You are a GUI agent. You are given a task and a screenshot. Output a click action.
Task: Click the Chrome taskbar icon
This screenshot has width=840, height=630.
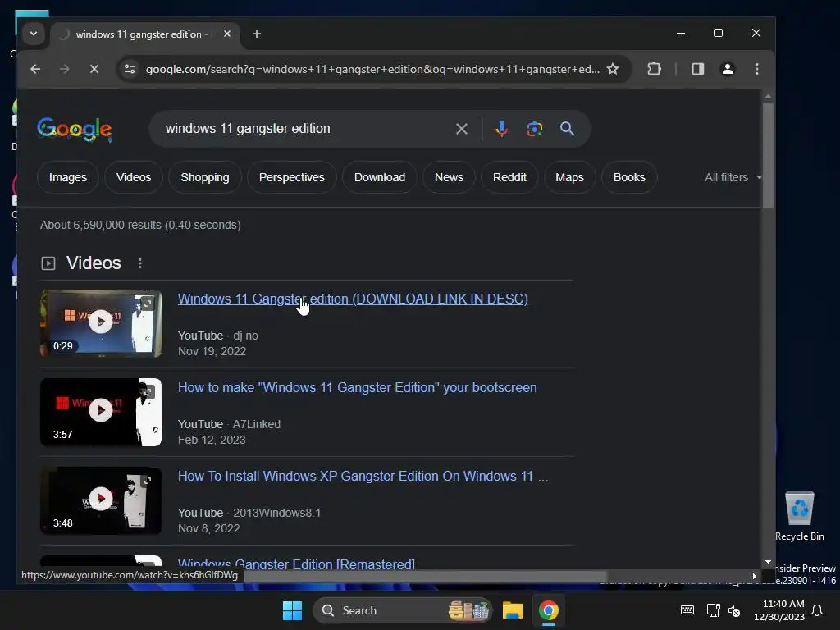[x=549, y=610]
